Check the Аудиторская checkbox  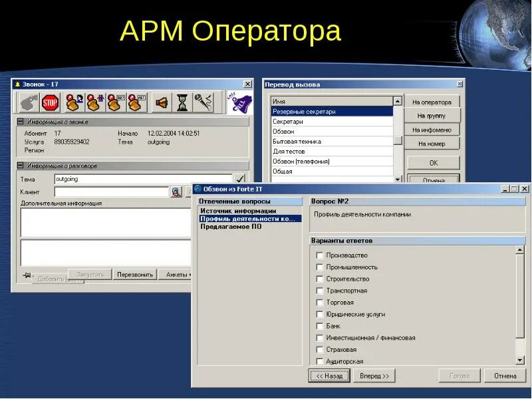pyautogui.click(x=319, y=361)
